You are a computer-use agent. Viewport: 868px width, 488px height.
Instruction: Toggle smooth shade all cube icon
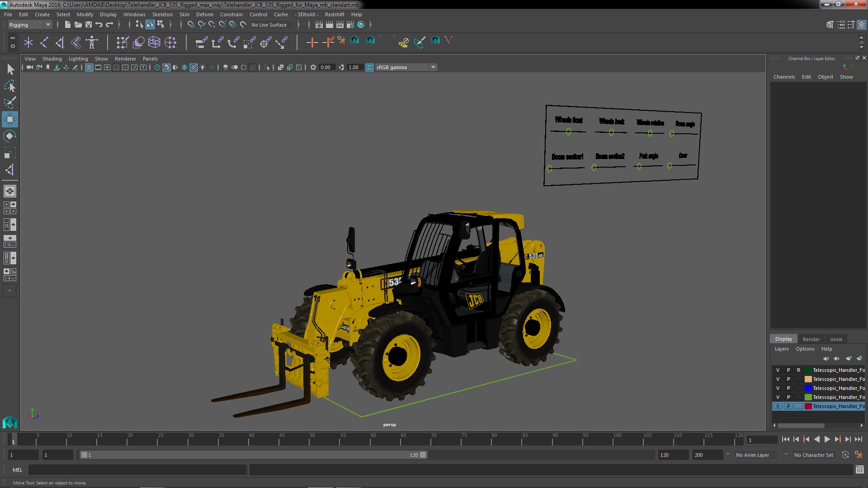[166, 67]
